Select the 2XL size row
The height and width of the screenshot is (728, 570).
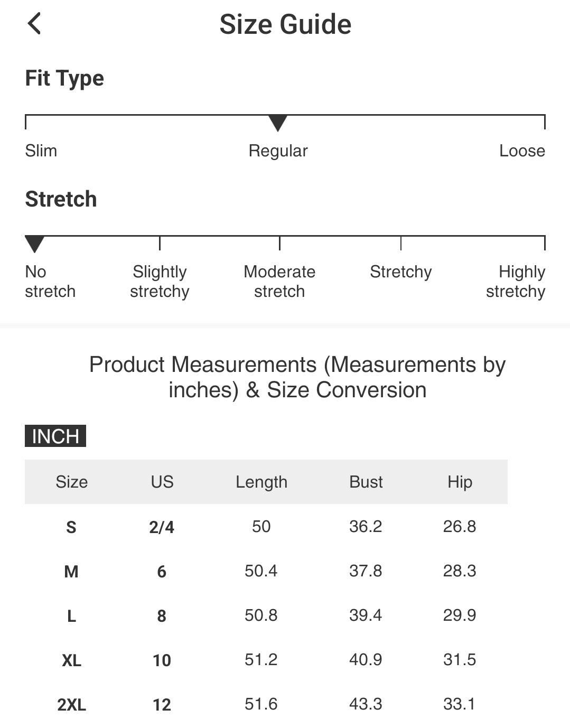[x=266, y=704]
